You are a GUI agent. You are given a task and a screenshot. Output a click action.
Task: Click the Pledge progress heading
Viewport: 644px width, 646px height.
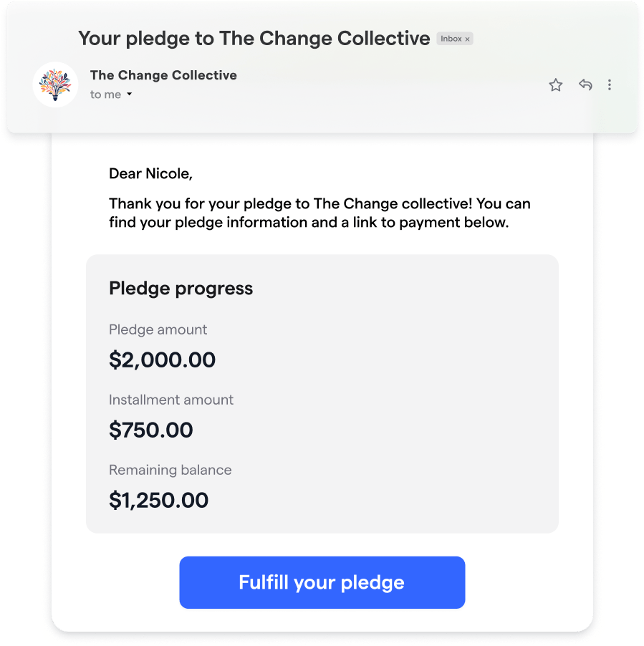pos(181,289)
